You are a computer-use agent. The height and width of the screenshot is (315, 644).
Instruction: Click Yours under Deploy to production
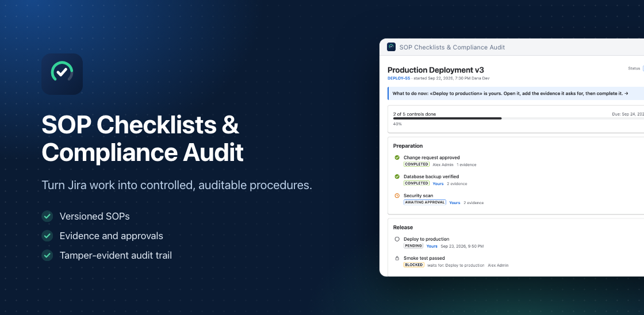[432, 247]
